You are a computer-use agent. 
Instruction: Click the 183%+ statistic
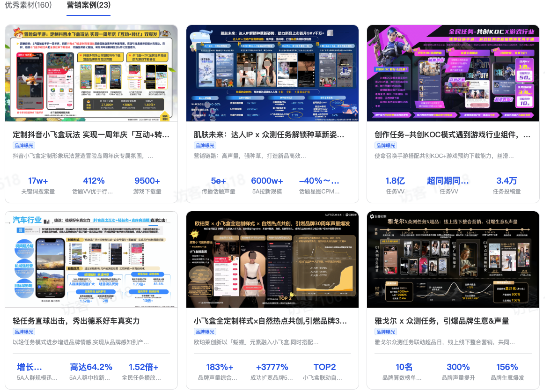tap(220, 367)
